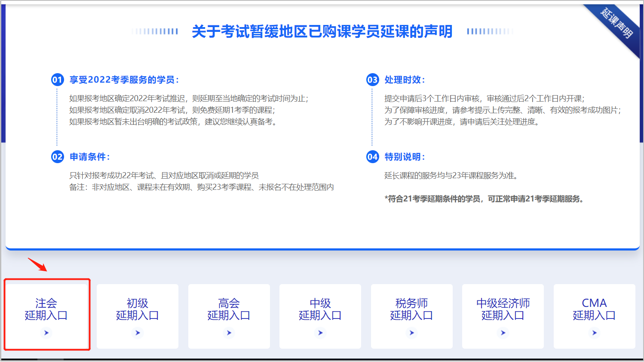Open the 初级延期入口 link text
Viewport: 644px width, 362px height.
click(x=138, y=309)
